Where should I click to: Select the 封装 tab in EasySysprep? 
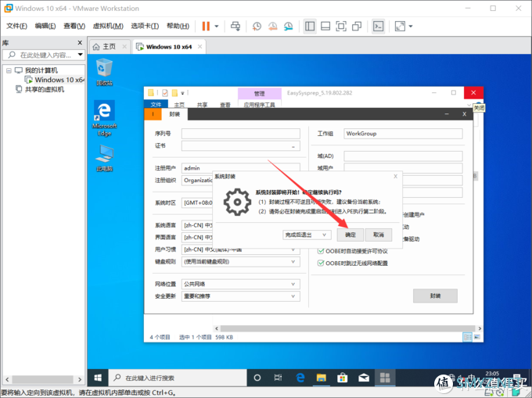(x=174, y=114)
